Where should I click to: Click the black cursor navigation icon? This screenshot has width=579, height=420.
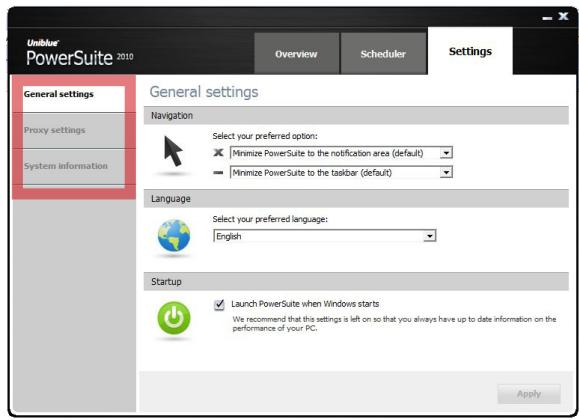pyautogui.click(x=173, y=151)
